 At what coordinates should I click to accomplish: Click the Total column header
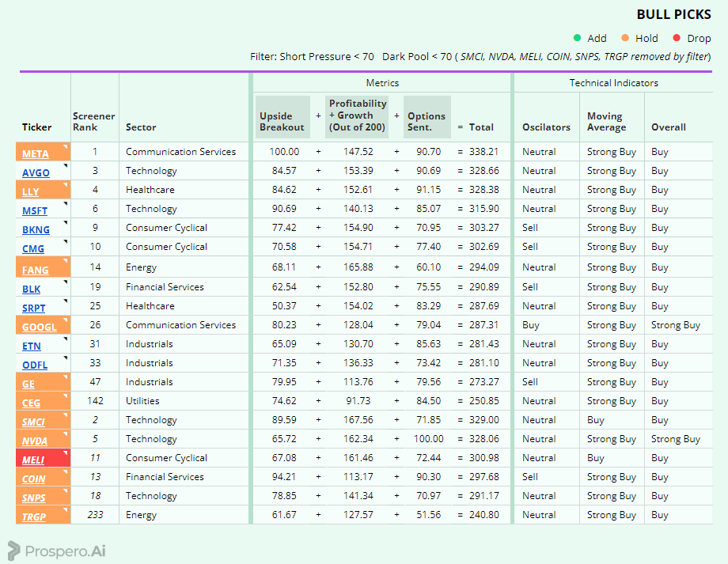coord(481,127)
